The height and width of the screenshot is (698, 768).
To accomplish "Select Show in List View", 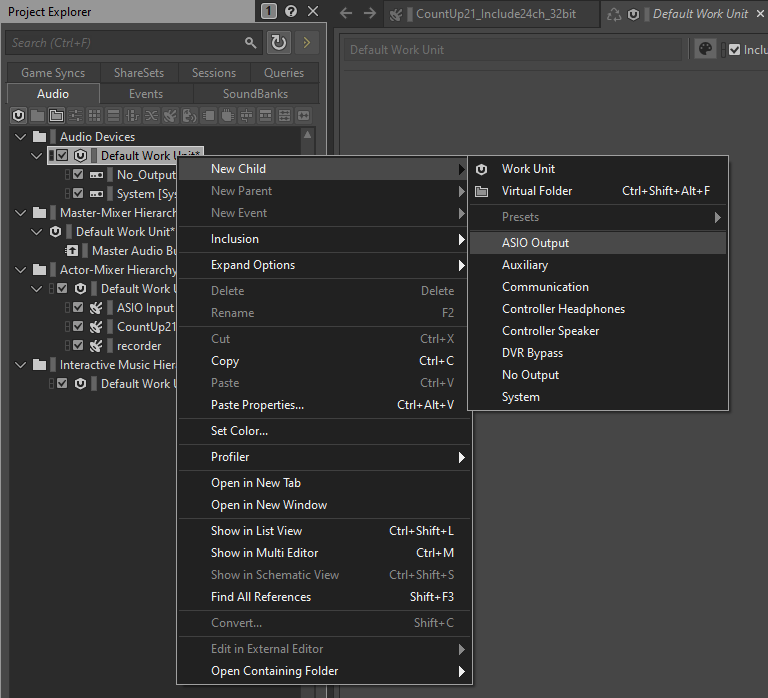I will 324,531.
